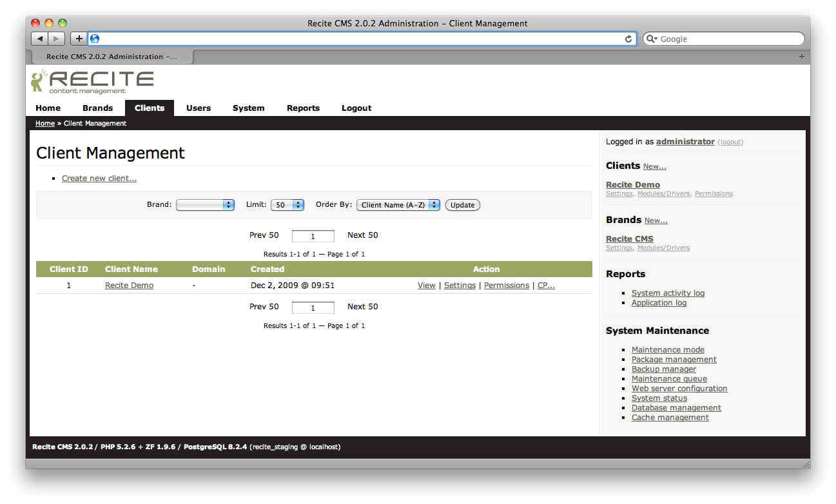The width and height of the screenshot is (836, 504).
Task: Click the lower Next 50 link
Action: 363,307
